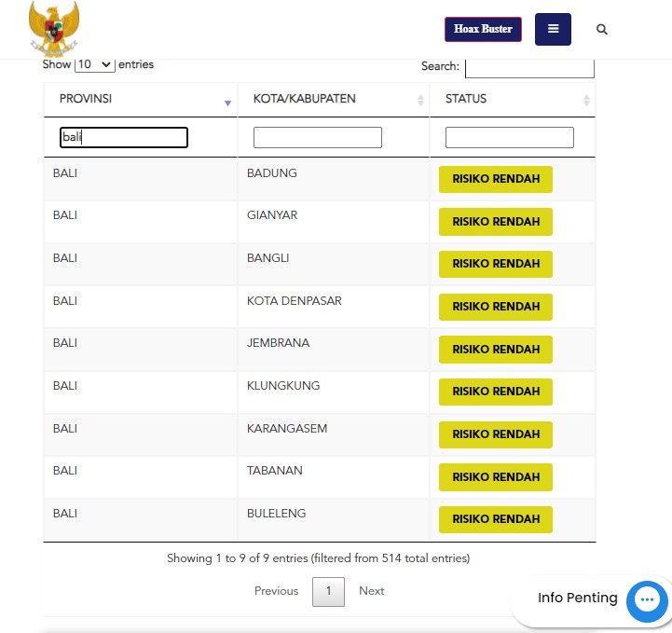Click the Kota/Kabupaten column filter box
Screen dimensions: 672x633
[317, 138]
